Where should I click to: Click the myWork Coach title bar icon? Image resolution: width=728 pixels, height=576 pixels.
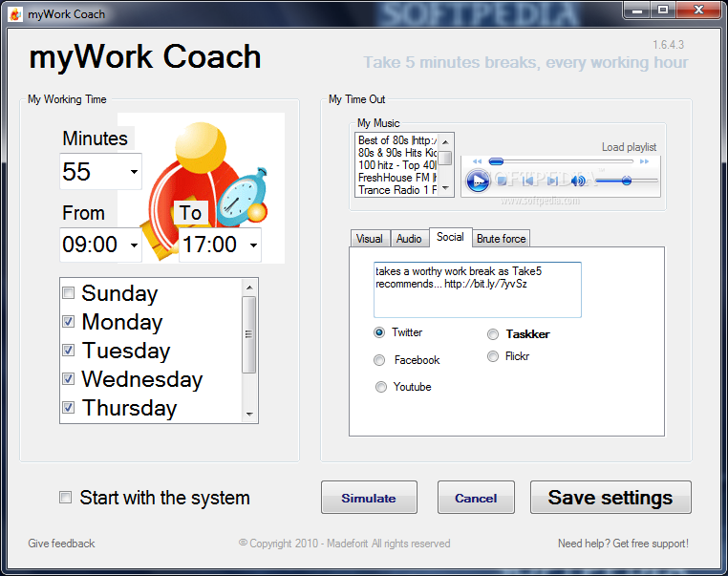(x=15, y=14)
